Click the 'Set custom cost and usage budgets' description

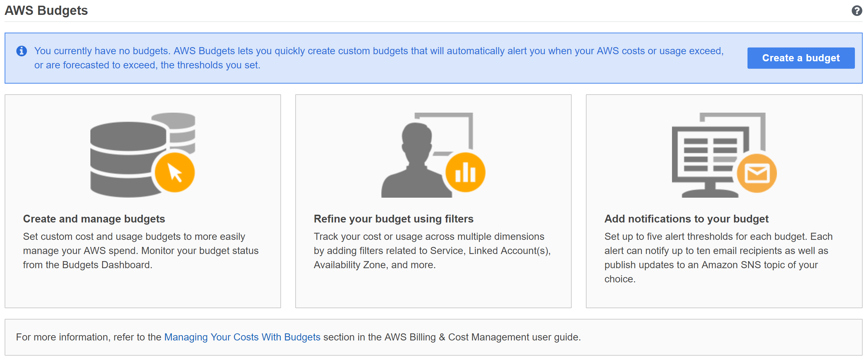[141, 250]
